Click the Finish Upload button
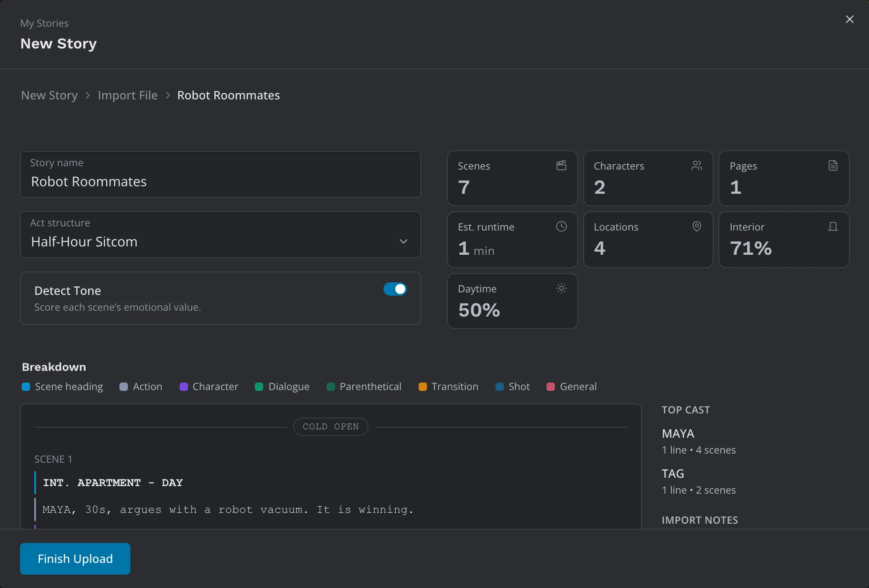Image resolution: width=869 pixels, height=588 pixels. point(75,559)
